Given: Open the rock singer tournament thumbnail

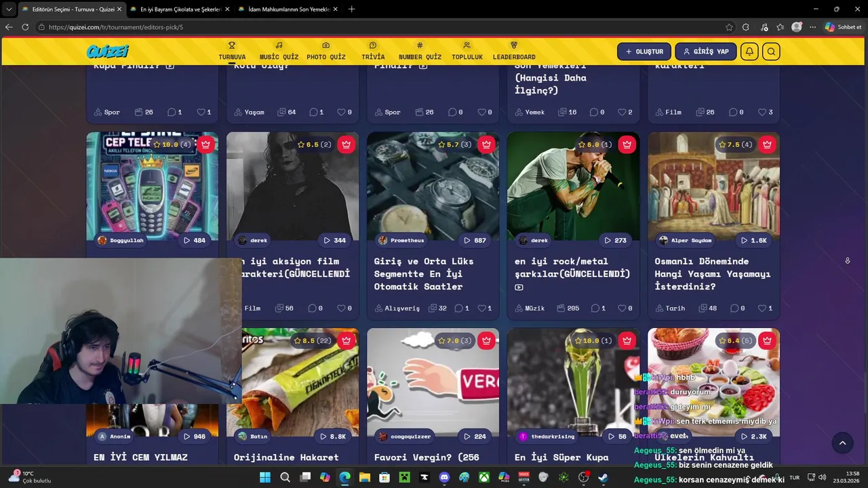Looking at the screenshot, I should coord(573,186).
